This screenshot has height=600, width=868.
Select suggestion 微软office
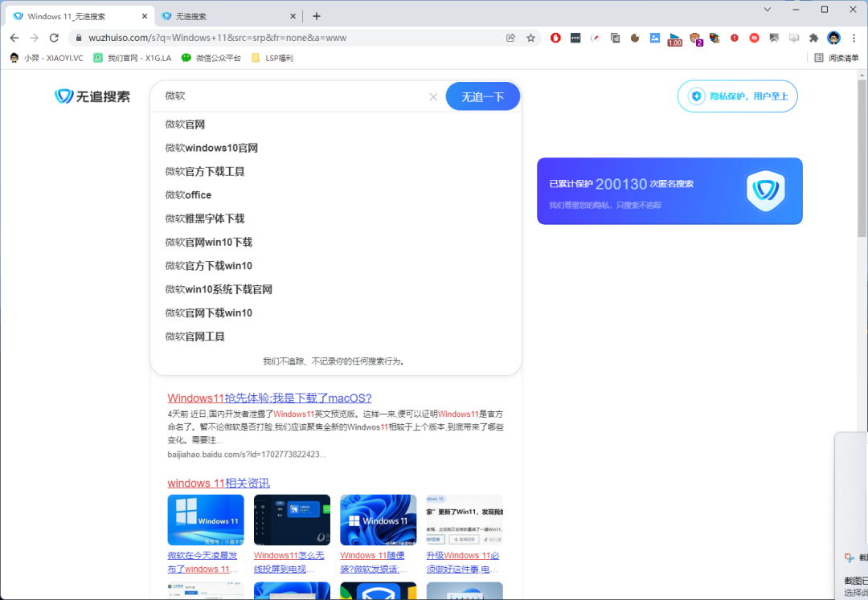188,194
